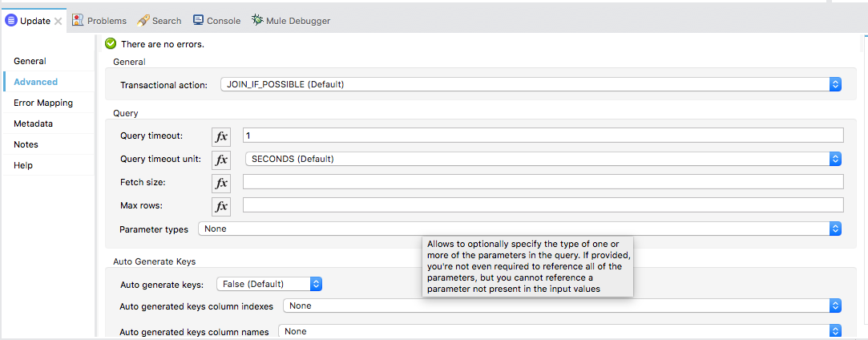
Task: Switch to the General section
Action: [30, 61]
